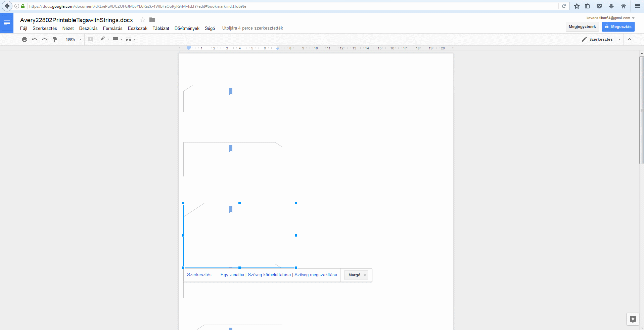Click the blue Megosztás button
644x330 pixels.
(618, 27)
